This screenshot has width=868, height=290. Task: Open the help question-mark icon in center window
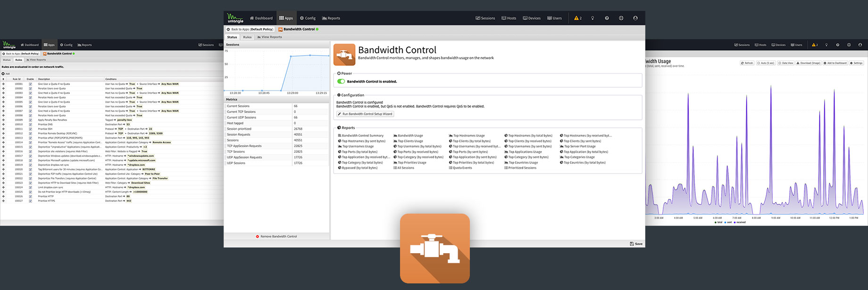coord(607,18)
